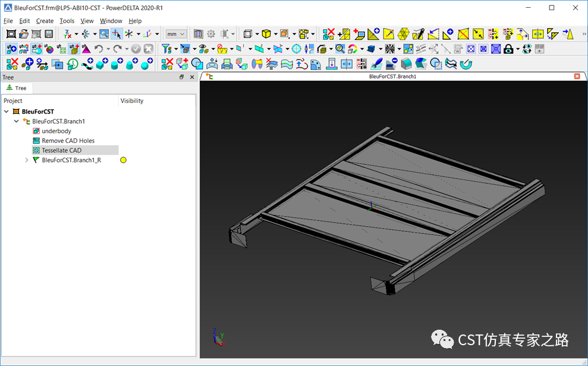Activate the axis pick cursor tool
This screenshot has width=588, height=366.
(117, 34)
